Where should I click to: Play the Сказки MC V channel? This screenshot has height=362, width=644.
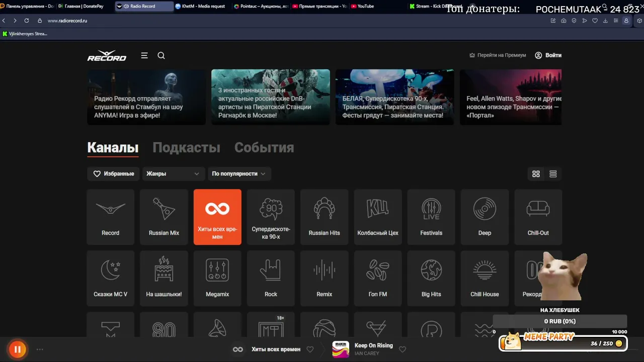pyautogui.click(x=111, y=278)
